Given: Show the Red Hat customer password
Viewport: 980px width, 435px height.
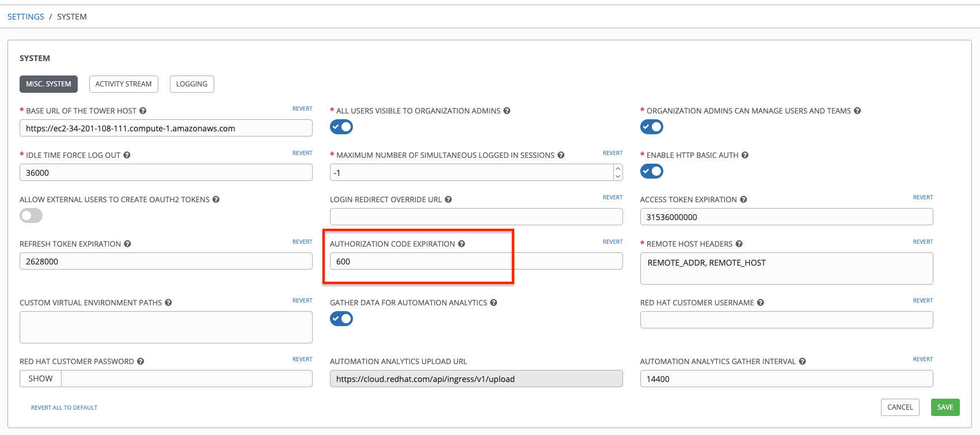Looking at the screenshot, I should pyautogui.click(x=40, y=379).
